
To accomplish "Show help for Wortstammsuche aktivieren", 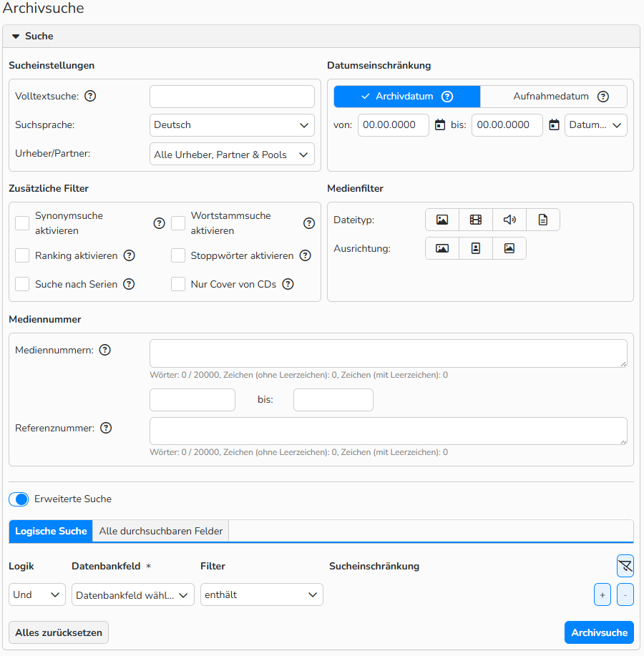I will point(309,223).
